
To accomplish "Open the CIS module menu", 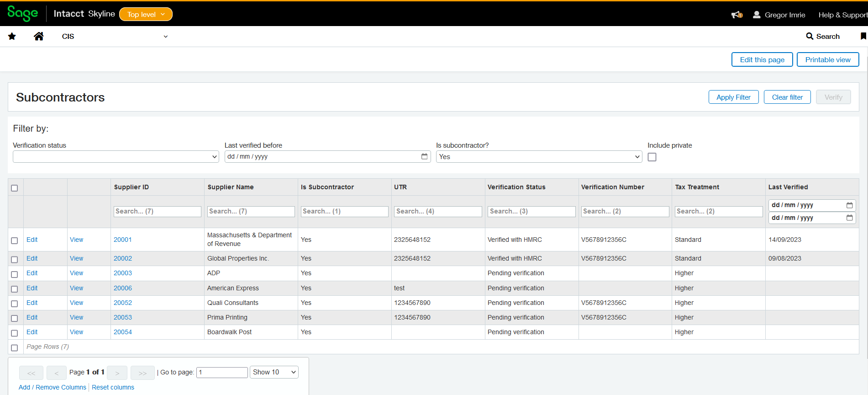I will point(114,37).
